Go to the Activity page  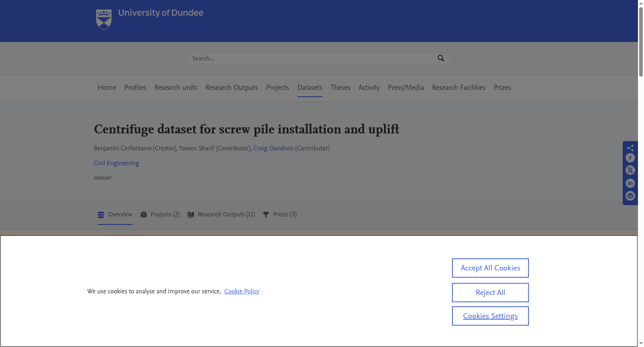[369, 87]
